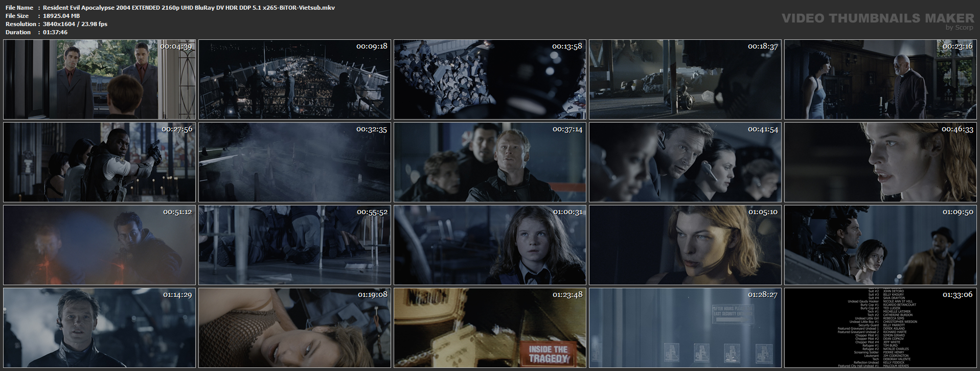Click the 'Duration' label
This screenshot has height=371, width=980.
[18, 32]
